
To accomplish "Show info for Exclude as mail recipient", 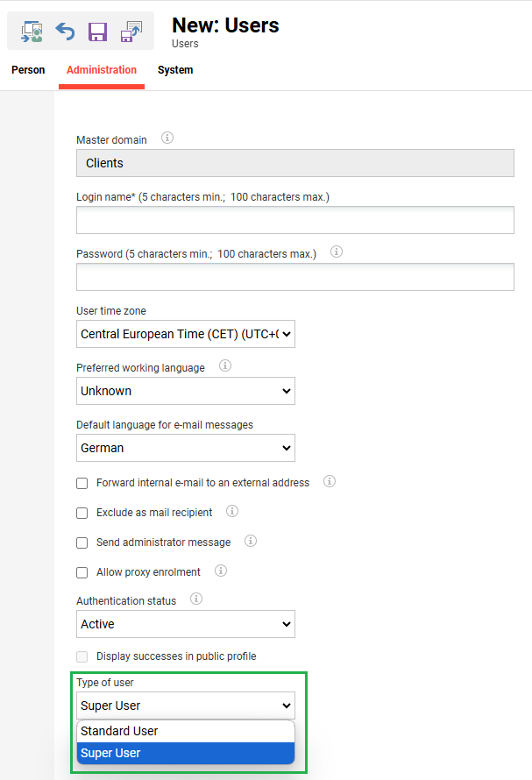I will pos(231,511).
